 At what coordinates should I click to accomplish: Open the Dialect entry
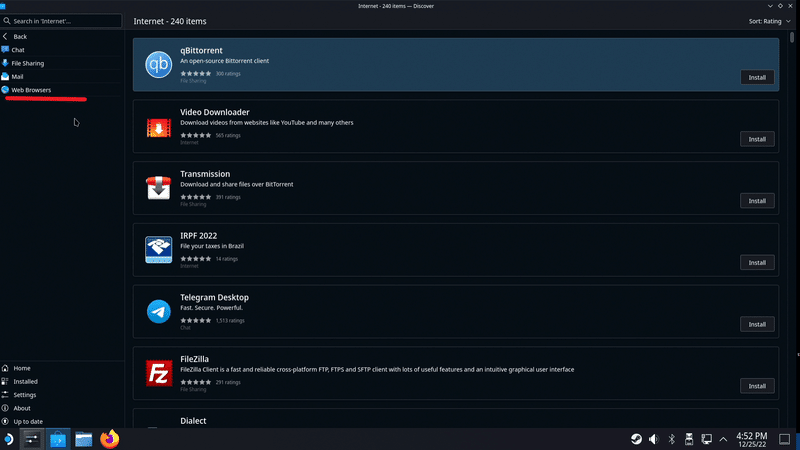pos(456,419)
